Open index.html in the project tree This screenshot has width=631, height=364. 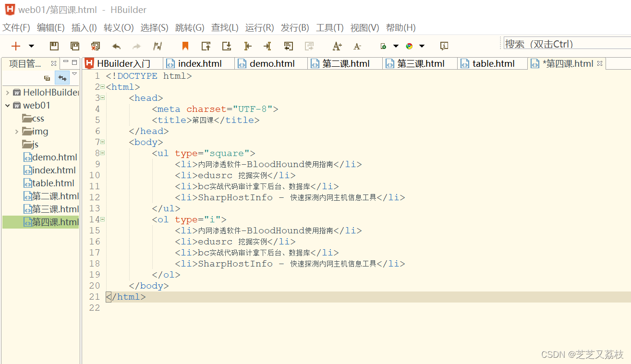[x=50, y=170]
